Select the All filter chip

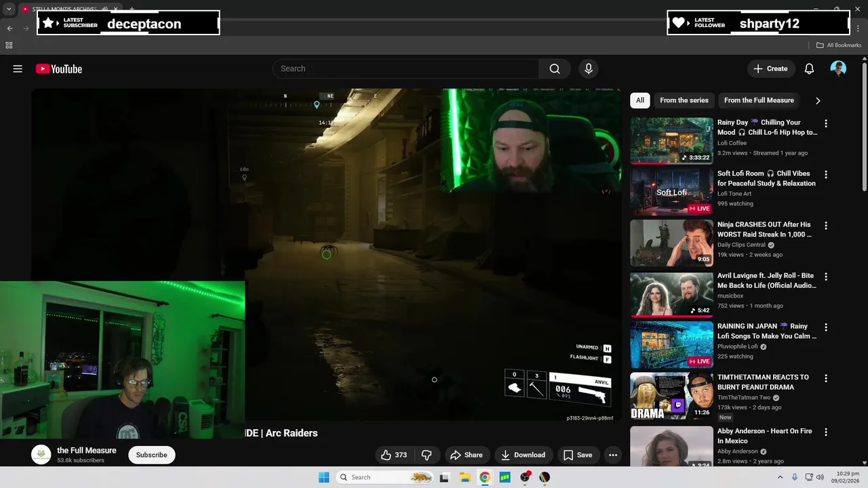(x=640, y=100)
